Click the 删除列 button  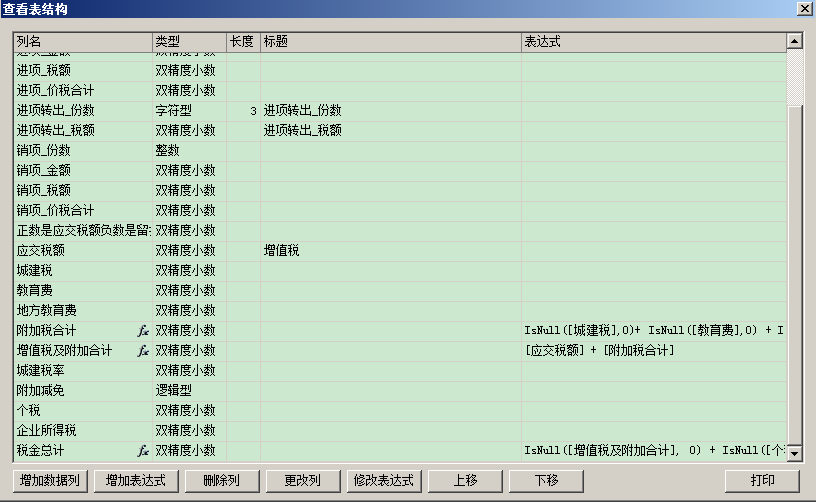tap(220, 481)
